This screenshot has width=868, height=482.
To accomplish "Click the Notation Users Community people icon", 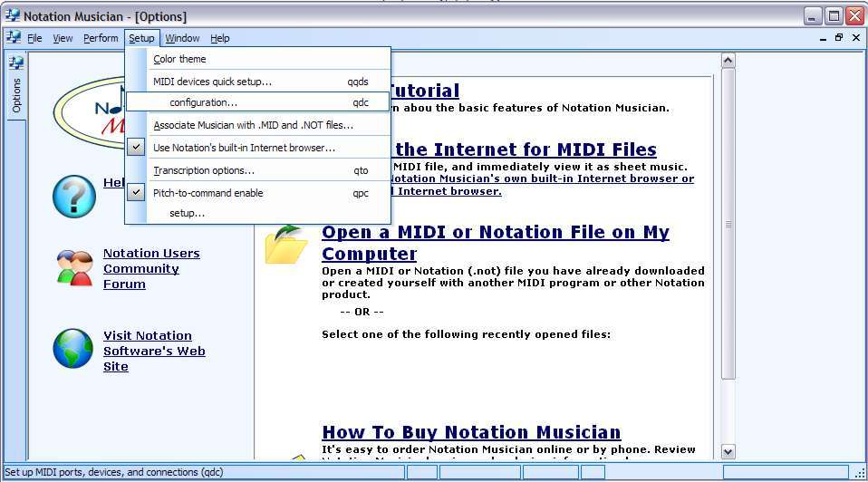I will (x=74, y=268).
